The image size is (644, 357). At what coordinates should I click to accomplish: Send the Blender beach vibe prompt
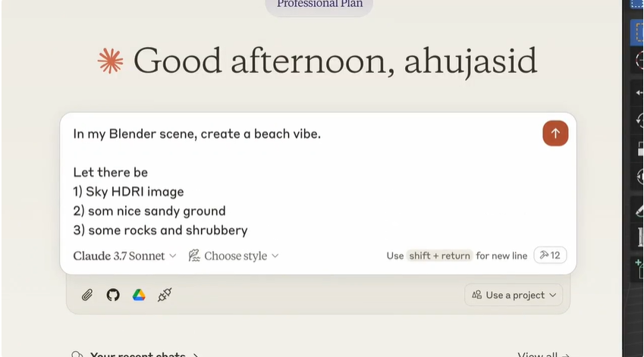[x=555, y=133]
